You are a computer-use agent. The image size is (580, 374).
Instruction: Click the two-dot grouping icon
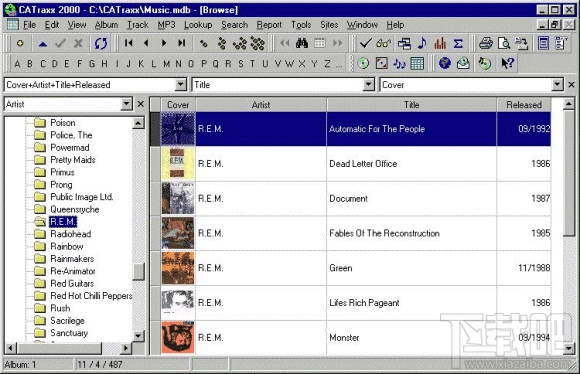tap(203, 44)
